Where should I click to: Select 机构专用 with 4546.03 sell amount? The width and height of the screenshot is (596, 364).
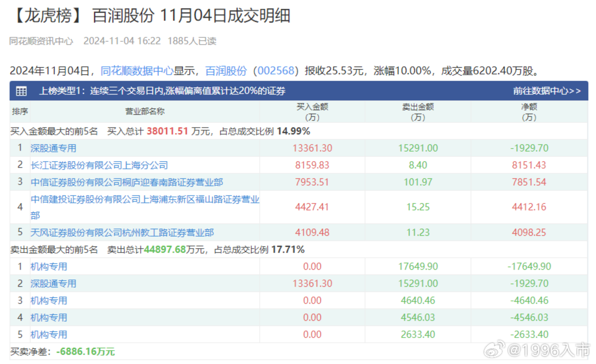click(49, 317)
